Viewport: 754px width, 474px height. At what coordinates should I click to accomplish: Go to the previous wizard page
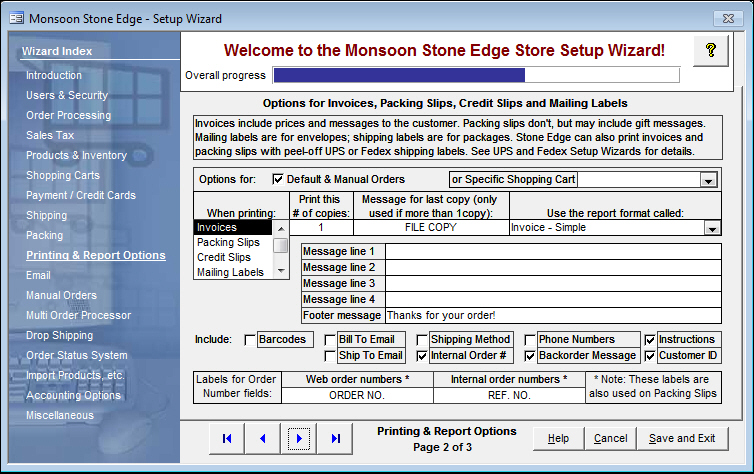coord(262,438)
